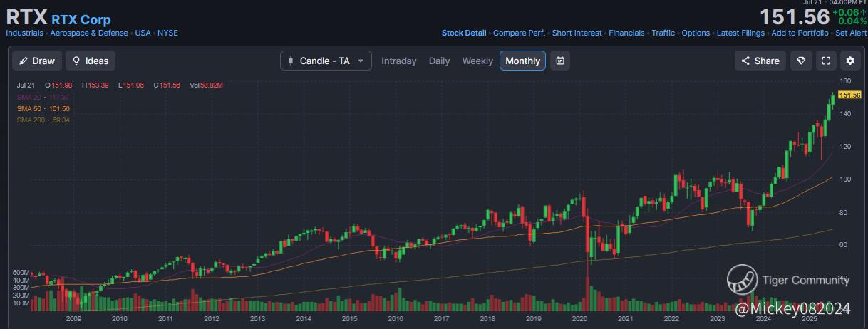Click the Tiger Community logo
868x329 pixels.
point(742,279)
